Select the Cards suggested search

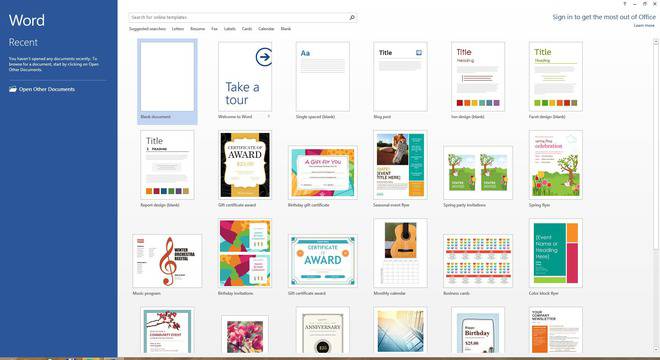coord(247,29)
